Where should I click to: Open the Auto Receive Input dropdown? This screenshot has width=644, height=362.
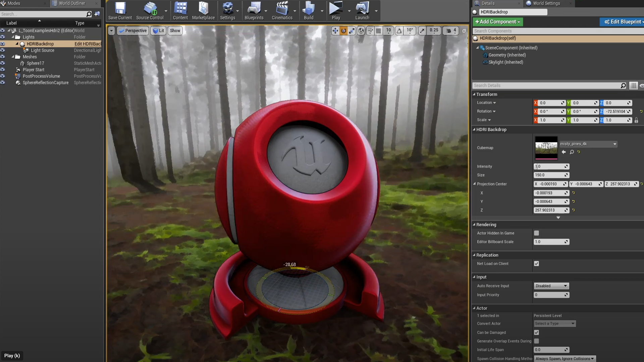551,286
